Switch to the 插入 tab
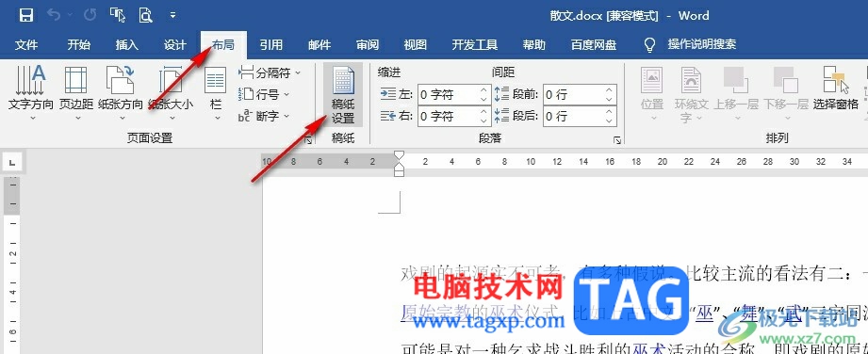The height and width of the screenshot is (354, 868). click(127, 45)
